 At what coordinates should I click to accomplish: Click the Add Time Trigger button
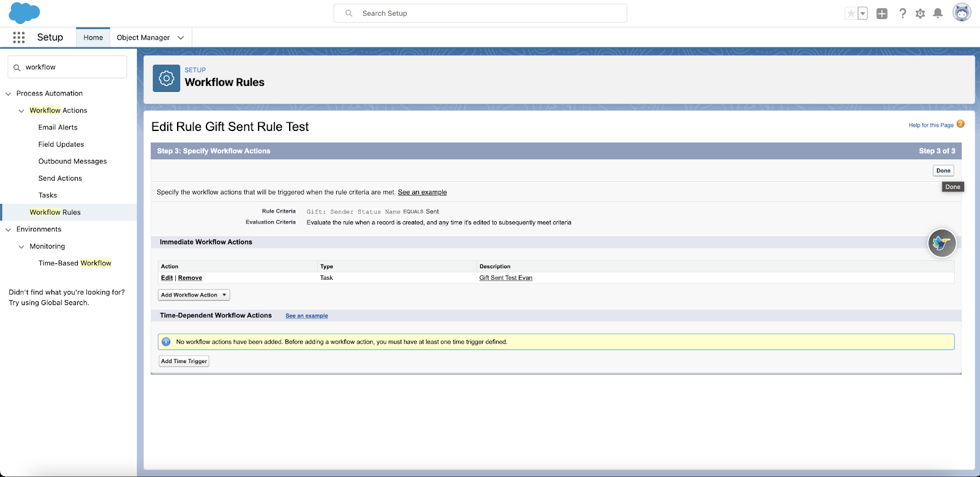click(184, 361)
